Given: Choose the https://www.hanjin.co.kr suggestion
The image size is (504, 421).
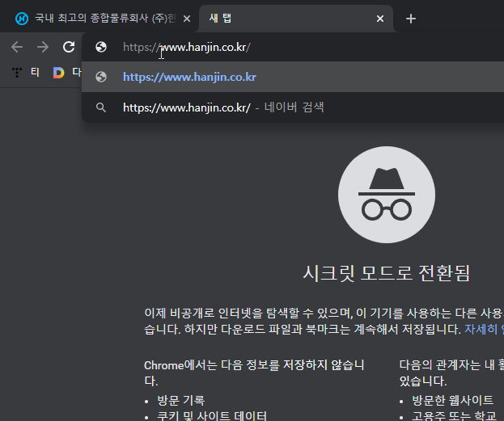Looking at the screenshot, I should tap(293, 77).
